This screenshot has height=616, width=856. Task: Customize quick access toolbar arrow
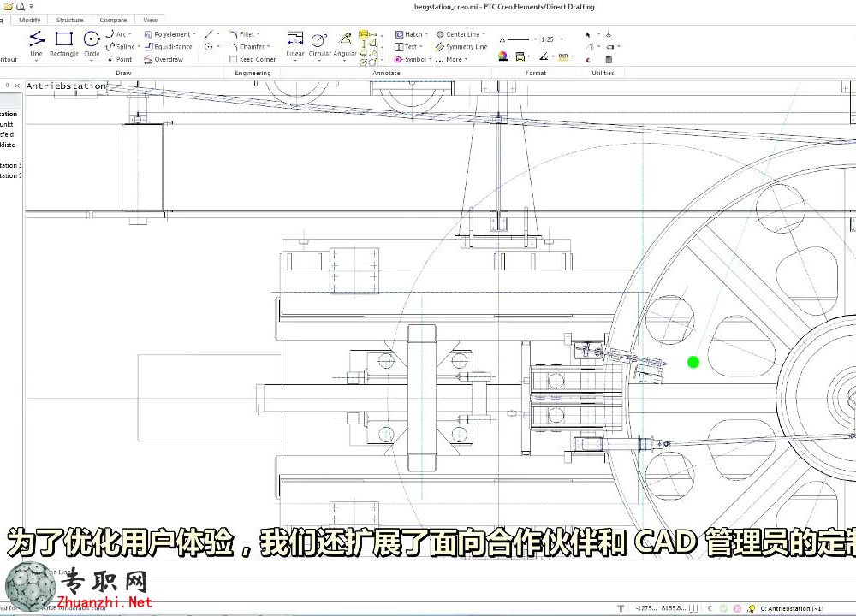[31, 7]
